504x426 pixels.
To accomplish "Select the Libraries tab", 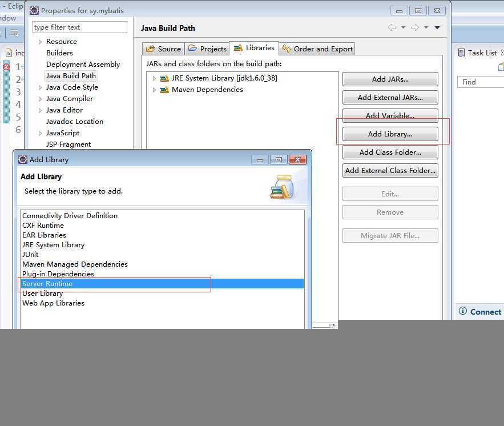I will click(254, 48).
